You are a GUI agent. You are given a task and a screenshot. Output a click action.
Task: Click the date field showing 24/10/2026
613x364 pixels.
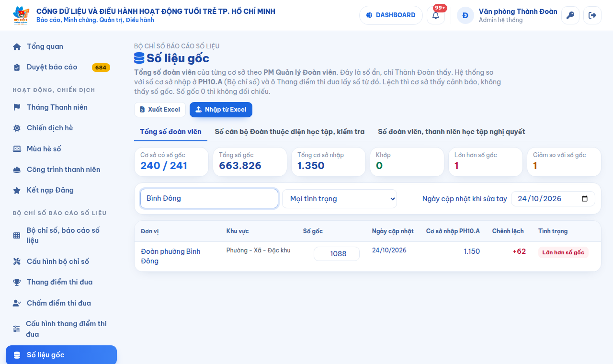[553, 199]
